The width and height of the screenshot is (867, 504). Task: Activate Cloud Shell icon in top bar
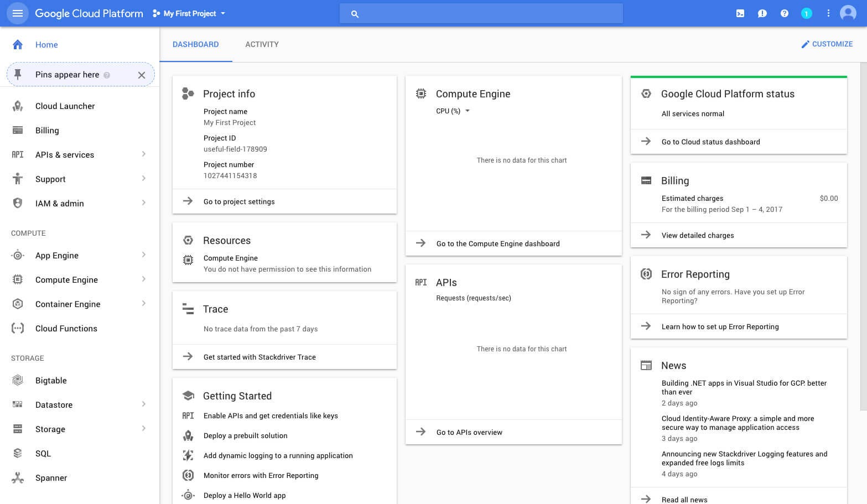(x=740, y=13)
